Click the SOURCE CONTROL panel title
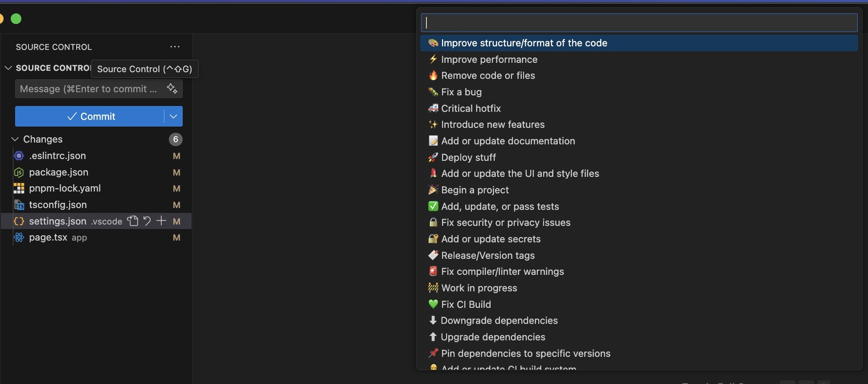Image resolution: width=868 pixels, height=384 pixels. 54,47
